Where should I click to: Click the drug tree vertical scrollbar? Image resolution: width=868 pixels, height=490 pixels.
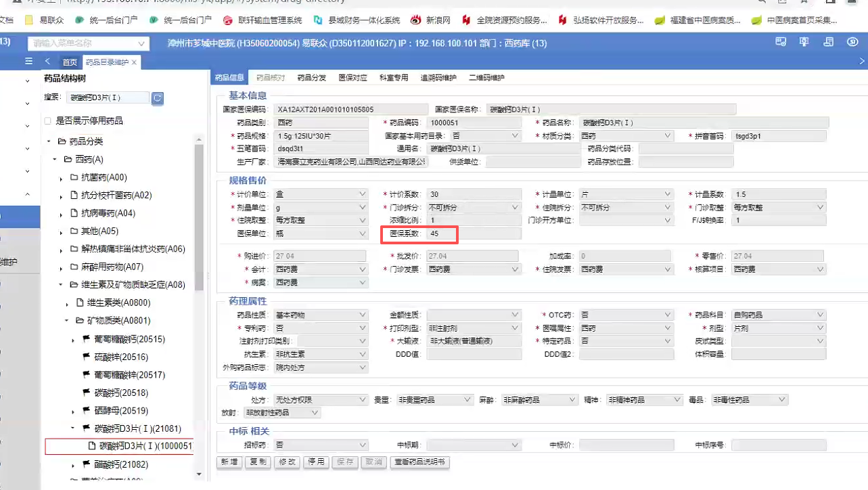(199, 217)
